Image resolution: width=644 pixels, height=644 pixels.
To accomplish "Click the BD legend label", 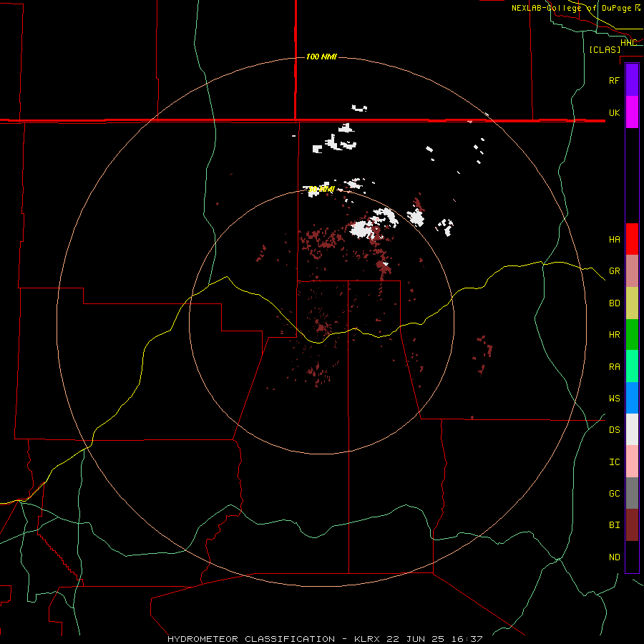I will coord(614,303).
